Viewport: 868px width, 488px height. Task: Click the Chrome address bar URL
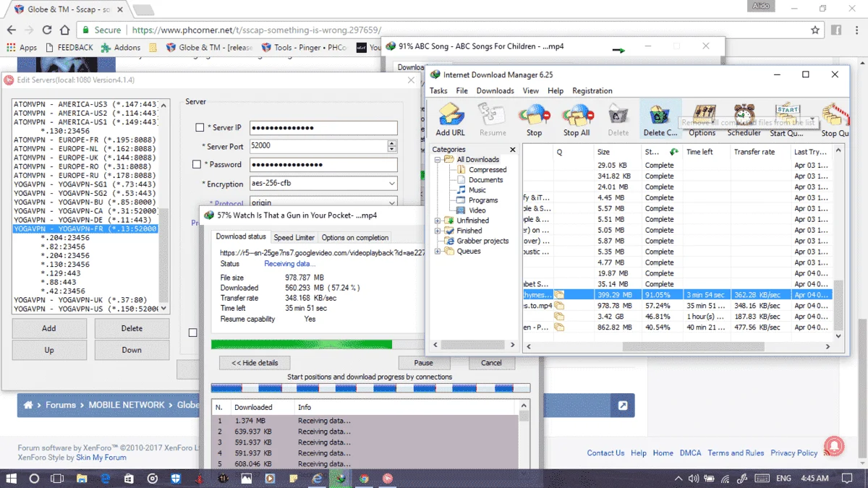(257, 30)
